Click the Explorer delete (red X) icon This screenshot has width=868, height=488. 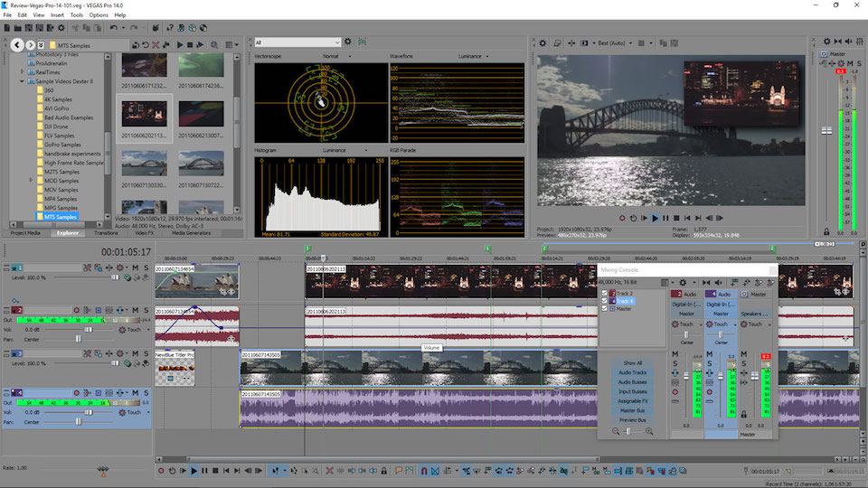coord(155,44)
